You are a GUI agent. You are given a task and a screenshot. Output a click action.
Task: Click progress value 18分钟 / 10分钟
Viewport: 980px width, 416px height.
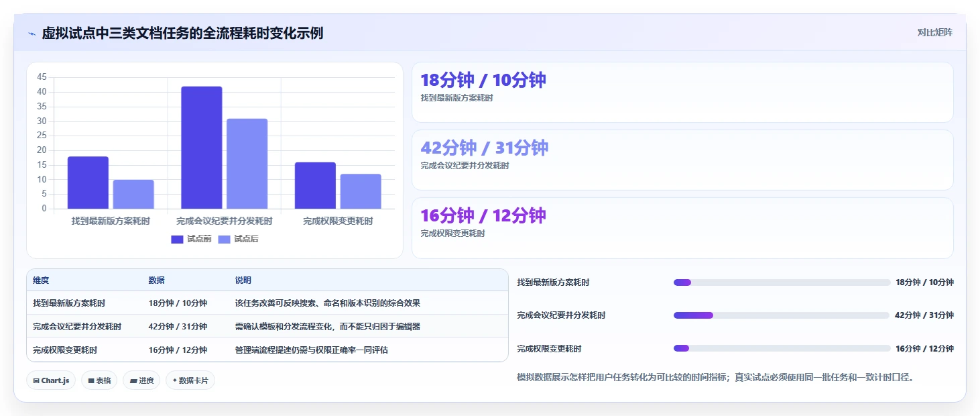click(924, 282)
